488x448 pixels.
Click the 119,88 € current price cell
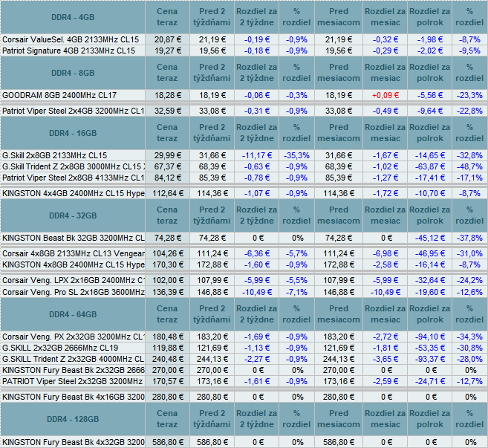pyautogui.click(x=167, y=348)
